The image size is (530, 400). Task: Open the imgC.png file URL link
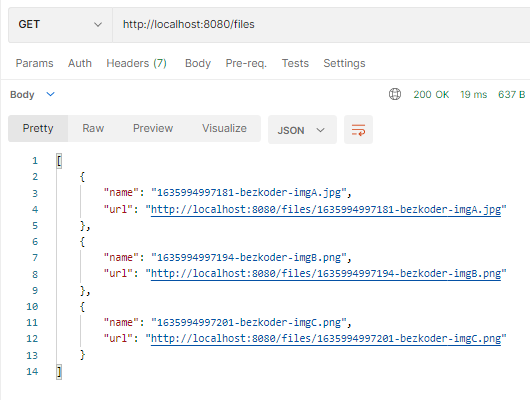coord(326,338)
